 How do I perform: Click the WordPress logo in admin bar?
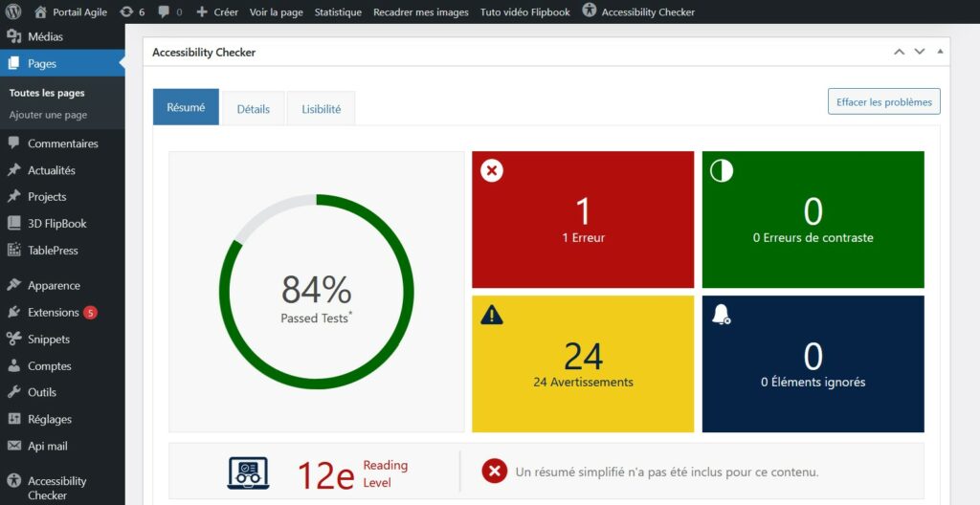click(x=13, y=12)
